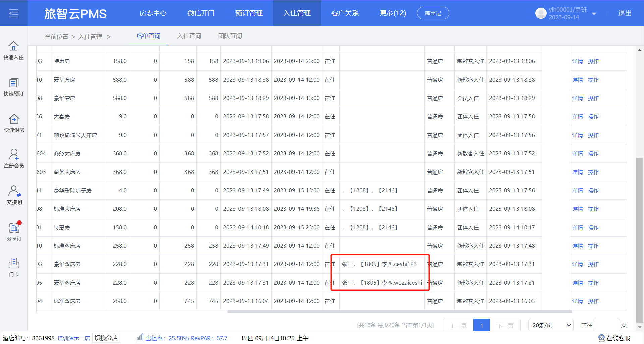Open the 门卡 door card icon
The width and height of the screenshot is (644, 344).
14,267
